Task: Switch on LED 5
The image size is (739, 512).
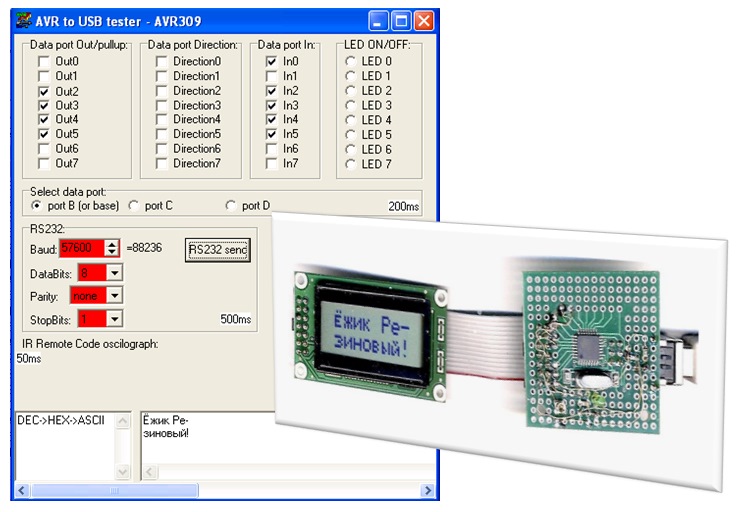Action: (x=350, y=135)
